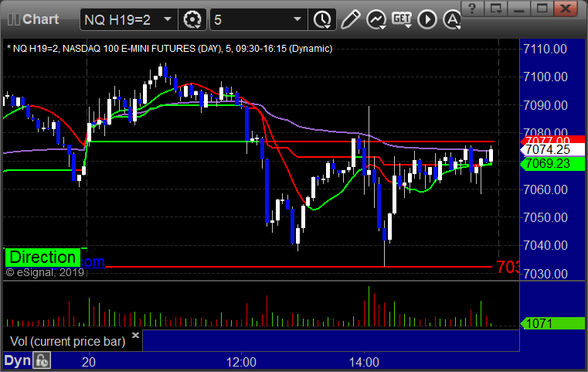Click the 7060.00 price axis label
The height and width of the screenshot is (372, 588).
tap(545, 189)
